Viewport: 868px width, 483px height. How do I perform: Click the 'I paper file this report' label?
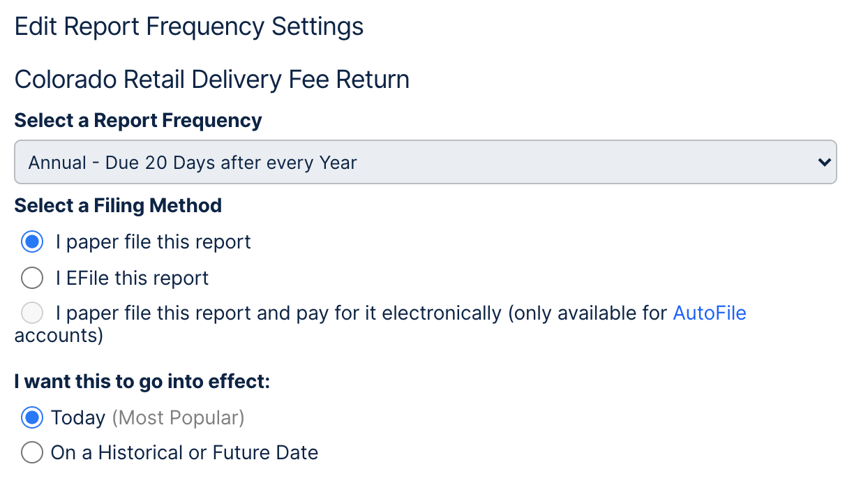[153, 242]
